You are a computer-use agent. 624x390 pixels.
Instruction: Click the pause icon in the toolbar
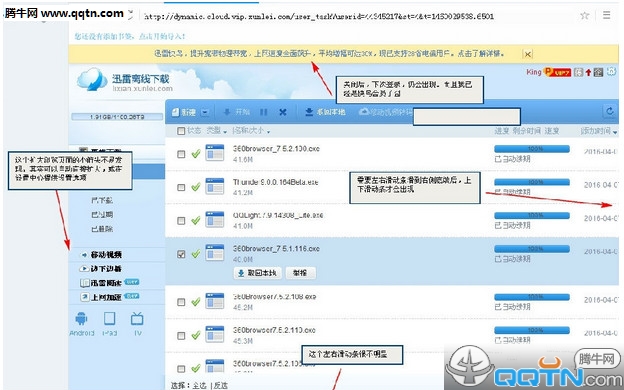263,112
